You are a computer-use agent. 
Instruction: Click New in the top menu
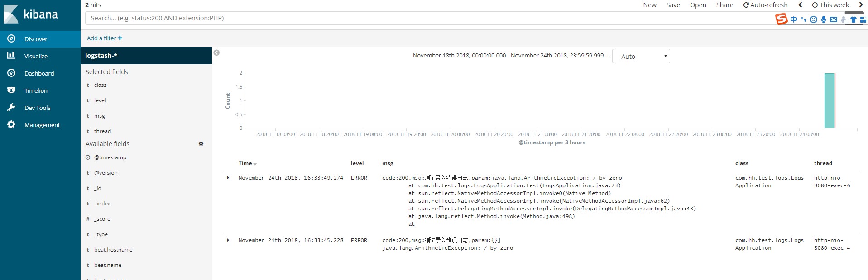tap(650, 5)
